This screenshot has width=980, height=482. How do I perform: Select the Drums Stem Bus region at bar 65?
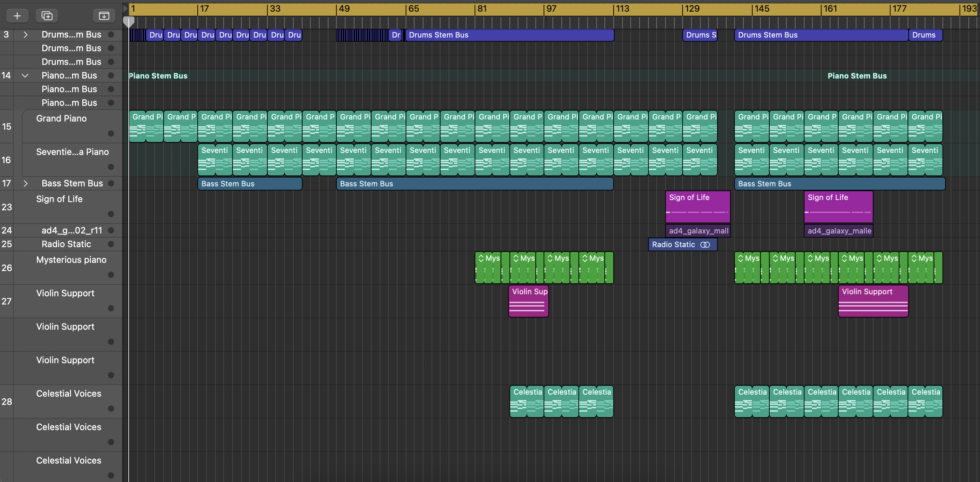pyautogui.click(x=509, y=35)
